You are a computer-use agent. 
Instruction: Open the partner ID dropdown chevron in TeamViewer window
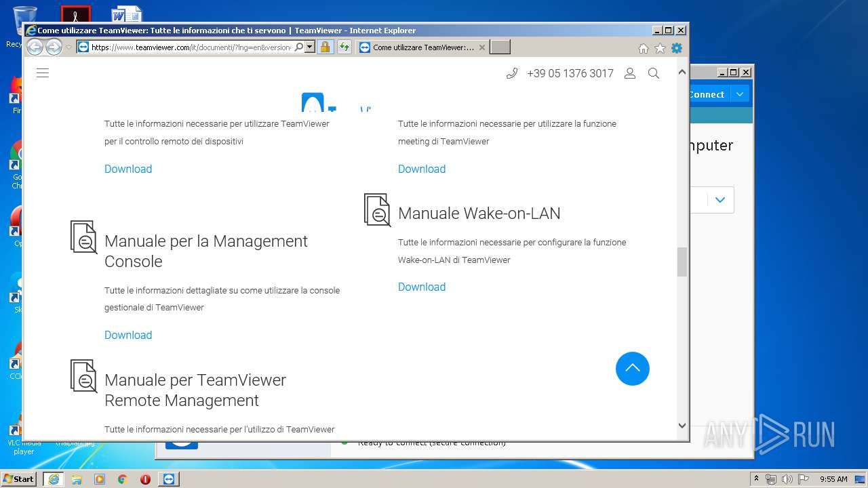tap(720, 200)
